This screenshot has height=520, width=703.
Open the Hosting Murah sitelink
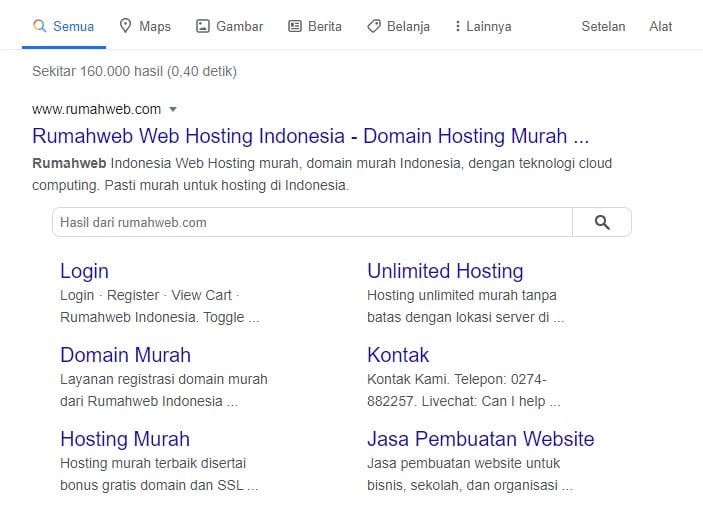pyautogui.click(x=125, y=439)
